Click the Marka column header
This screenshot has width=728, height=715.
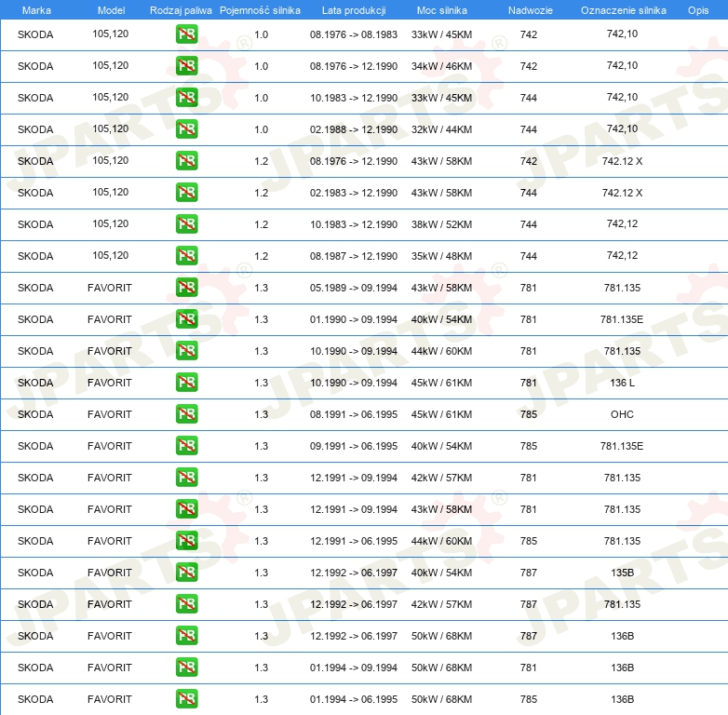point(36,10)
